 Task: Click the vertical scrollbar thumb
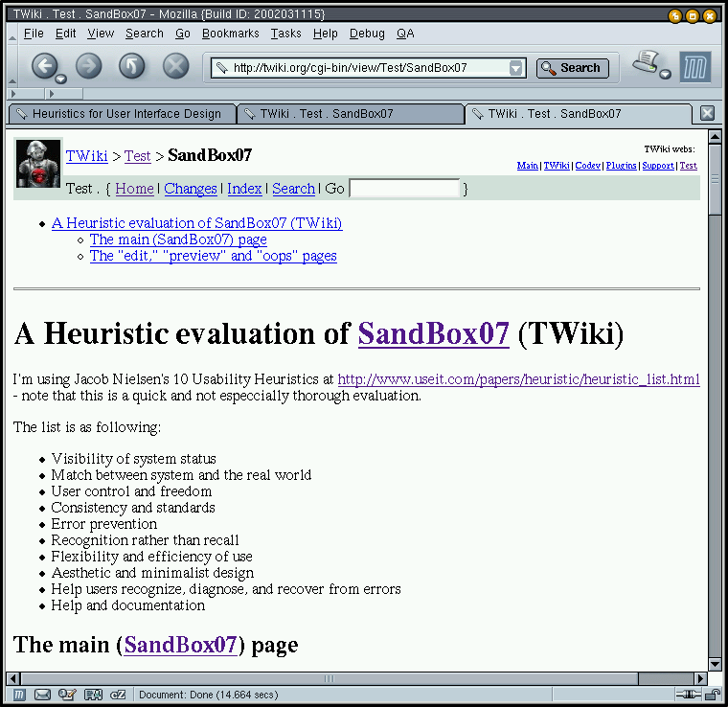(x=715, y=179)
